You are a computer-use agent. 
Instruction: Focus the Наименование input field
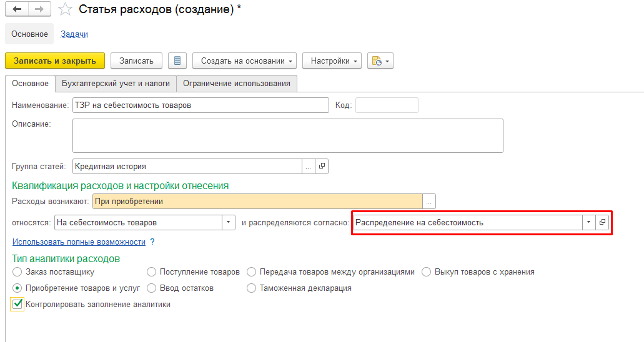click(x=201, y=105)
